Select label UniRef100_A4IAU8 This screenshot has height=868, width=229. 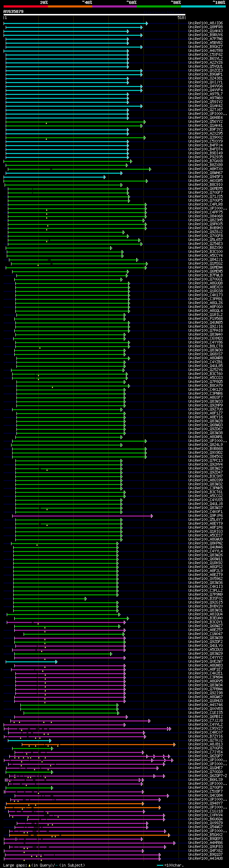(205, 859)
